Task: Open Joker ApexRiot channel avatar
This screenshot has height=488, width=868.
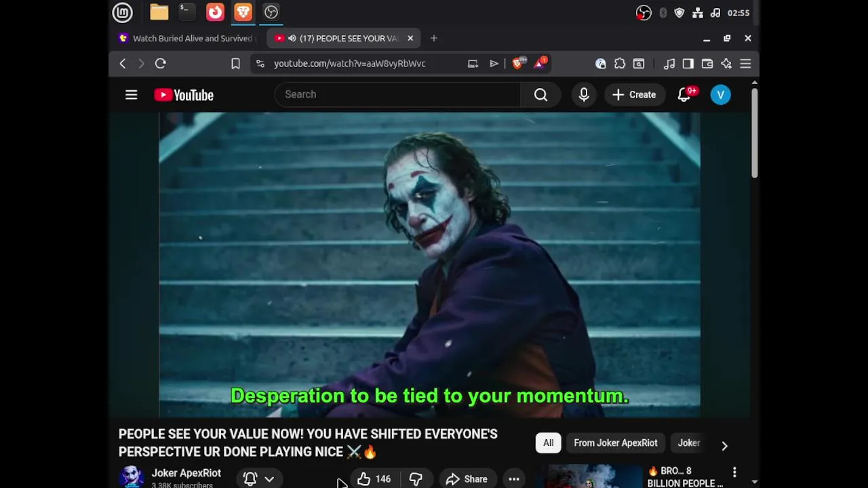Action: click(132, 477)
